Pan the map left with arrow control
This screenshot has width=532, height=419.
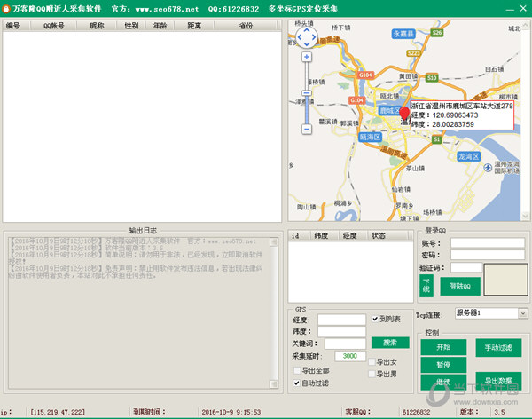coord(297,37)
